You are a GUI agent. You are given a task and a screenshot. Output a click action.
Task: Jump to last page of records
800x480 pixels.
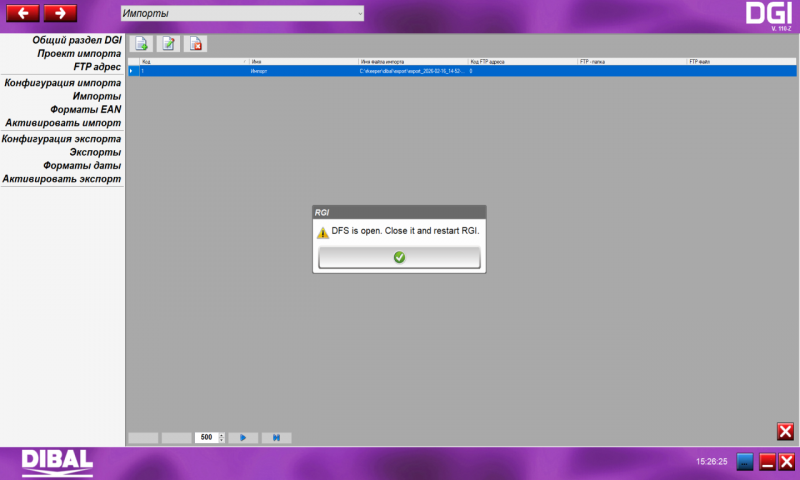(x=276, y=438)
